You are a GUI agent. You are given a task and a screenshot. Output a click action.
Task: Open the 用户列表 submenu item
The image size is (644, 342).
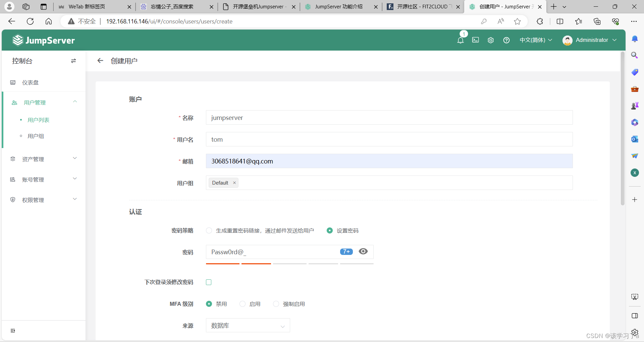coord(38,120)
